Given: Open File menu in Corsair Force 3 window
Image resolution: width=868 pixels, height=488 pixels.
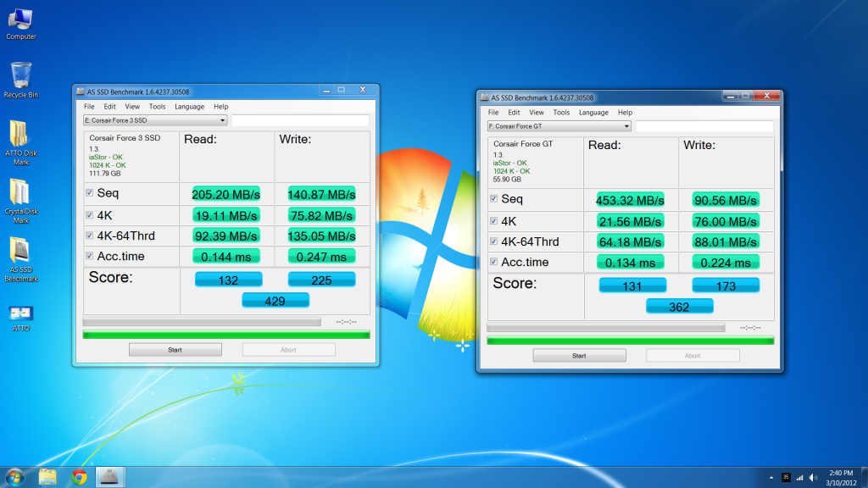Looking at the screenshot, I should tap(89, 107).
